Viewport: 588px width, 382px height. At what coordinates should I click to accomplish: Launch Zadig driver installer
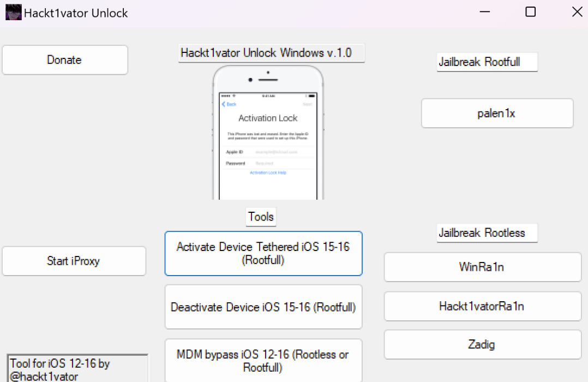[x=483, y=344]
